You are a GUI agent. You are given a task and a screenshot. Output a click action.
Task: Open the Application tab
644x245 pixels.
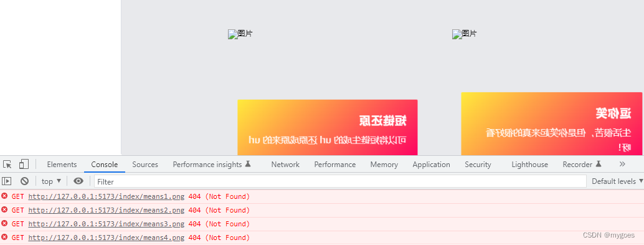(x=431, y=165)
